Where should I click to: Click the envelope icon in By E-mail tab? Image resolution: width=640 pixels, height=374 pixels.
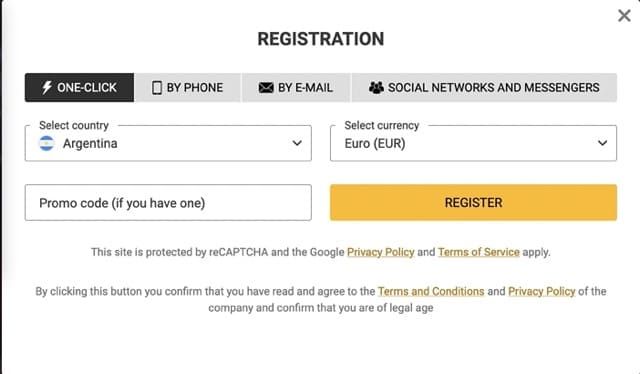pyautogui.click(x=266, y=87)
